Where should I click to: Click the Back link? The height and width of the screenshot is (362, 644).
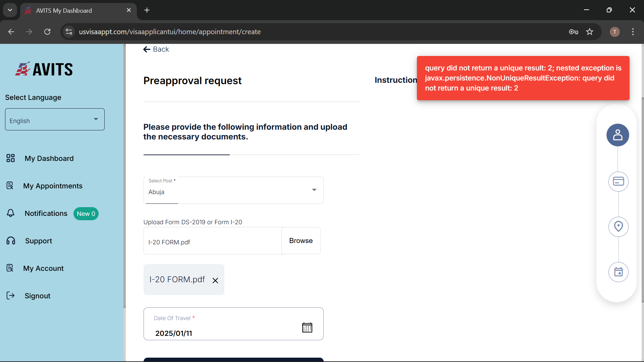156,49
